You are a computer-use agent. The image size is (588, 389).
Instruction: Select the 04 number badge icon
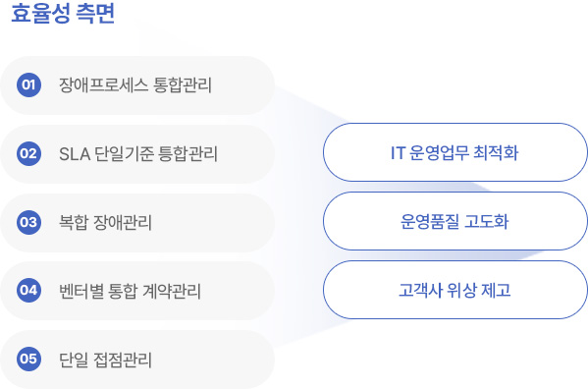[x=28, y=291]
